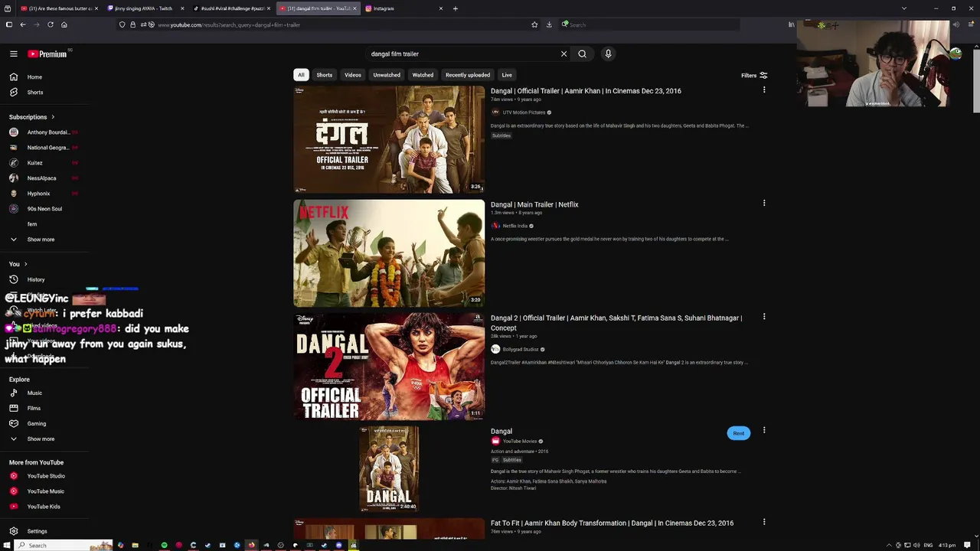The image size is (980, 551).
Task: Open the Music explore category
Action: click(x=34, y=393)
